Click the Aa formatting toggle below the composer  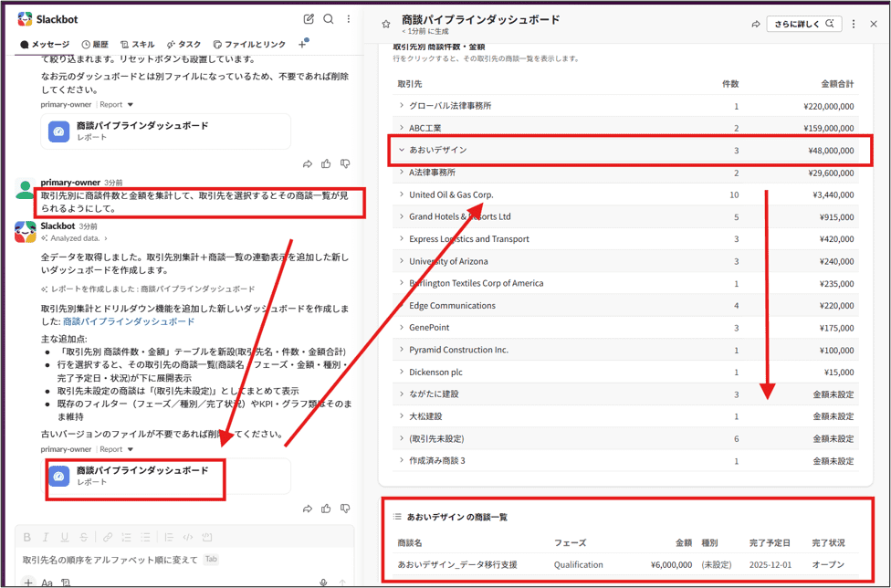click(x=47, y=583)
